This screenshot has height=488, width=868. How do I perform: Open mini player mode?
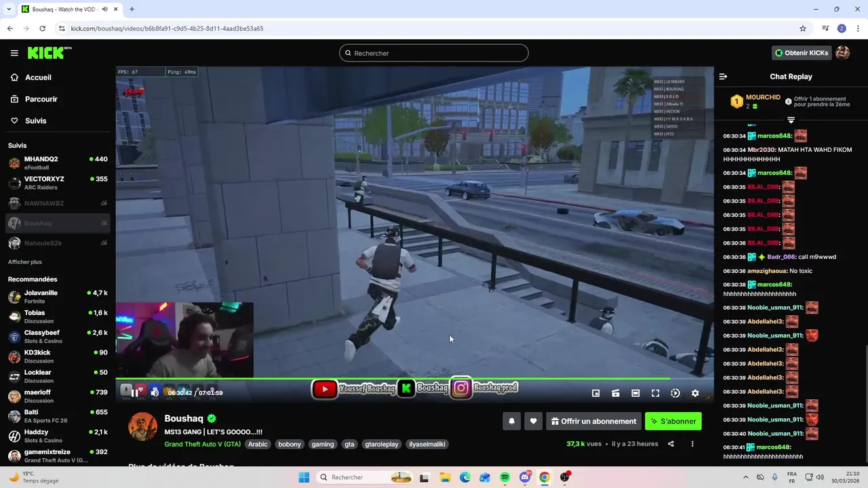595,393
